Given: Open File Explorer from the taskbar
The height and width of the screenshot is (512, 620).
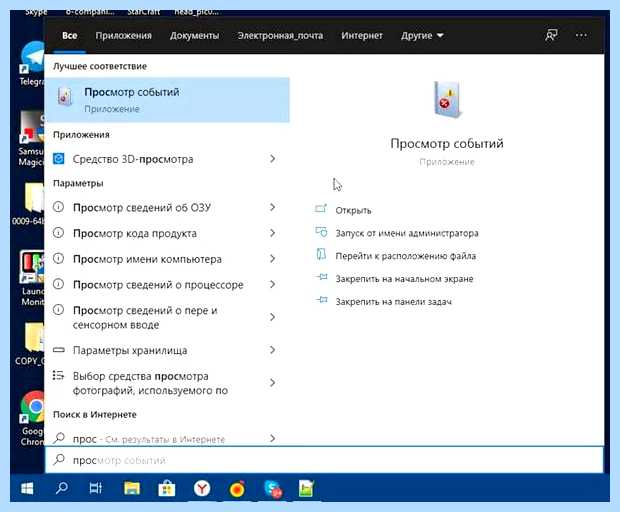Looking at the screenshot, I should pyautogui.click(x=132, y=489).
